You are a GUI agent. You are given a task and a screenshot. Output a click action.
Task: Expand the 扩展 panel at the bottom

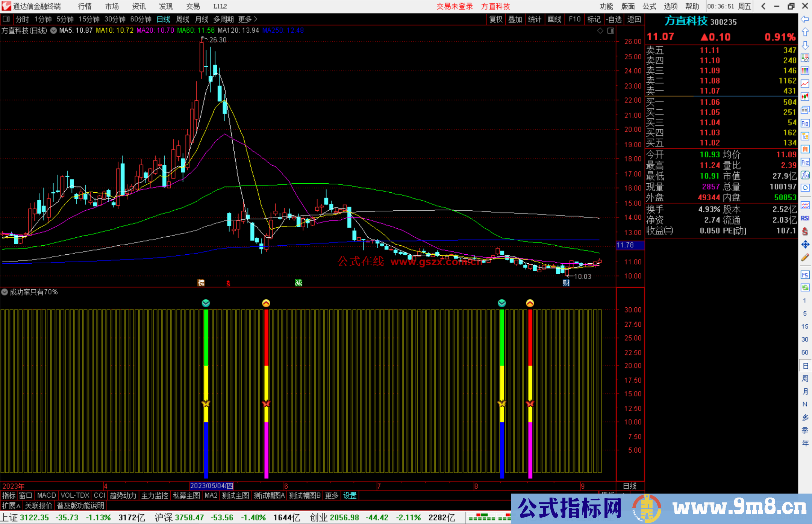(11, 506)
